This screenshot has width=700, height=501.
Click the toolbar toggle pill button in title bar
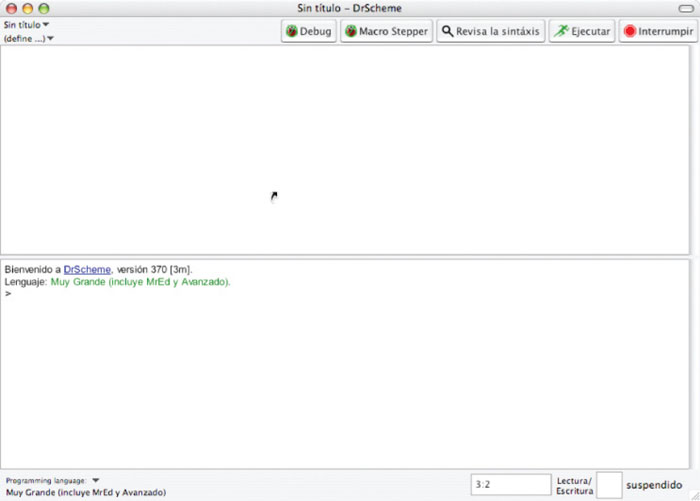coord(686,8)
